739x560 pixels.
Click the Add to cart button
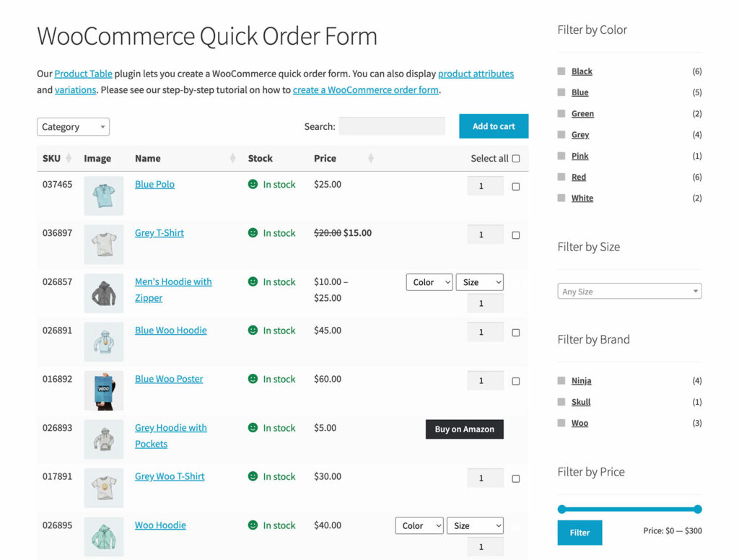pyautogui.click(x=494, y=126)
